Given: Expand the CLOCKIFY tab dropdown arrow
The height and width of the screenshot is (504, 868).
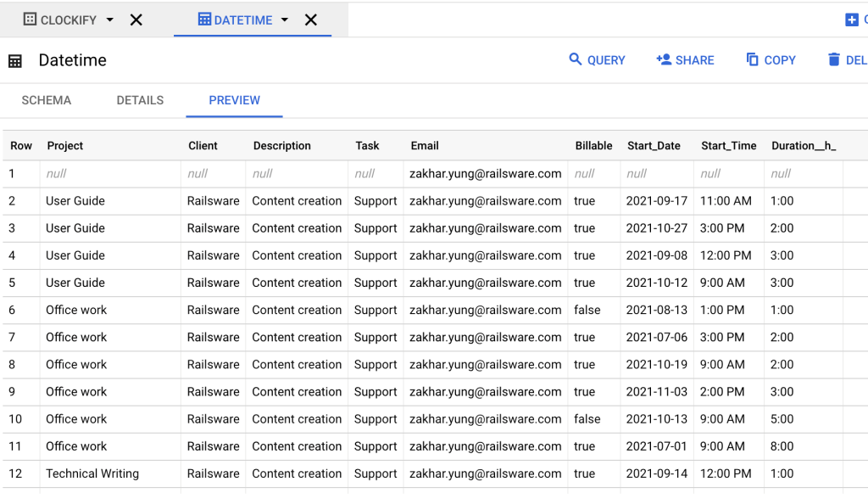Looking at the screenshot, I should pyautogui.click(x=111, y=19).
